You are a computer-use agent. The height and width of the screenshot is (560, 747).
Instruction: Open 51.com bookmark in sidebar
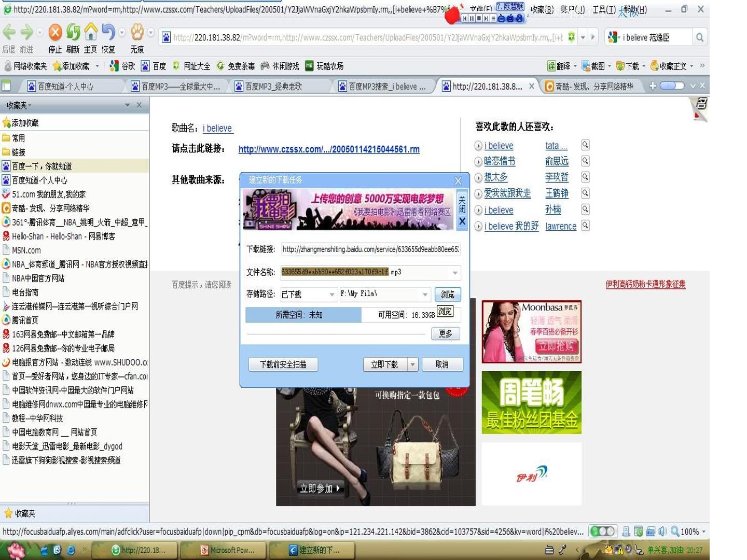pos(49,194)
